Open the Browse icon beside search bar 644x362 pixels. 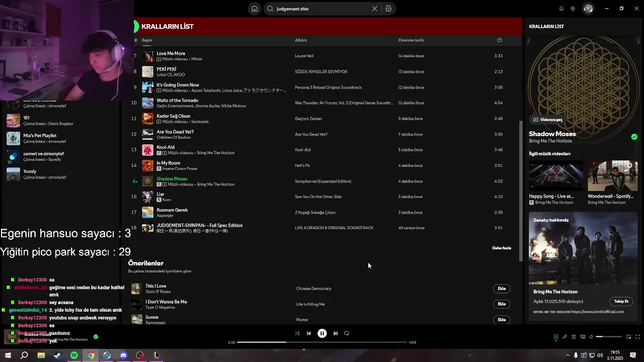(x=388, y=9)
